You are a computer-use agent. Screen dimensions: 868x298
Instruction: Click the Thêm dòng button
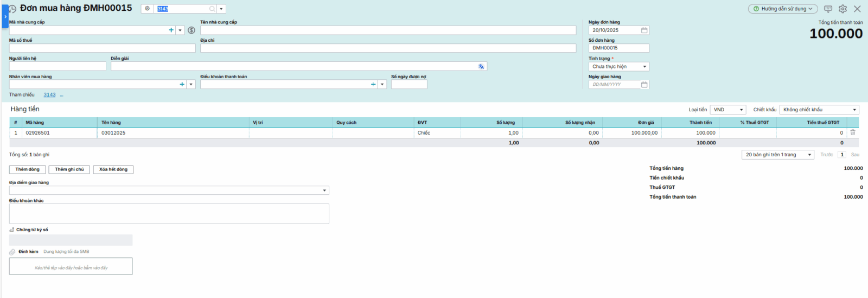pyautogui.click(x=27, y=169)
